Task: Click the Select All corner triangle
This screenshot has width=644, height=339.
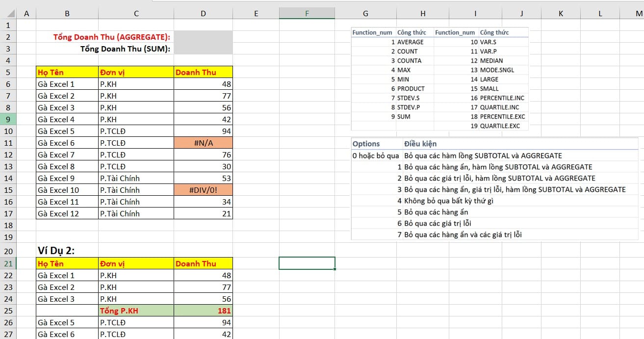Action: click(x=8, y=14)
